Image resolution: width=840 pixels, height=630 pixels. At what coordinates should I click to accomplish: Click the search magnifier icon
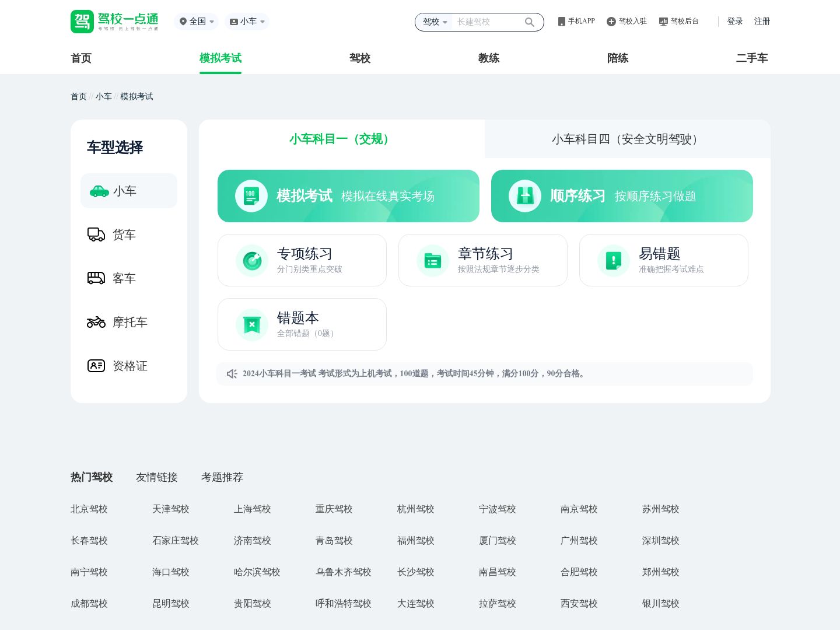(529, 22)
